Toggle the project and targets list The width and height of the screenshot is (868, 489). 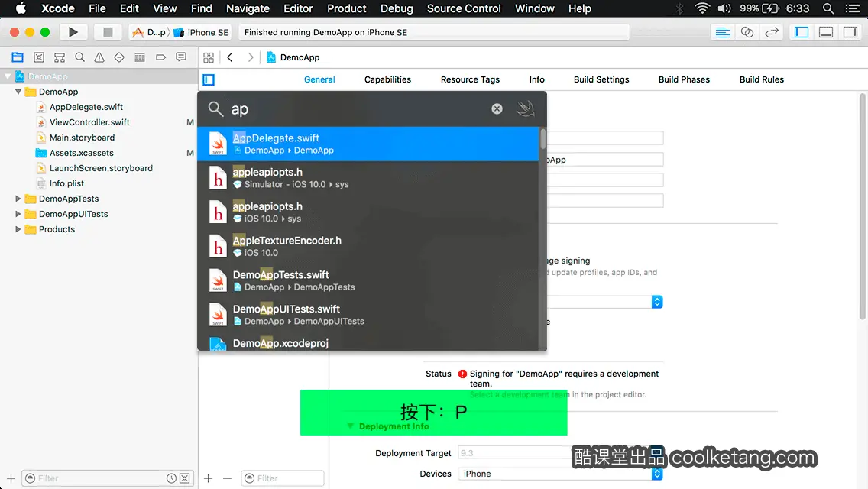209,79
